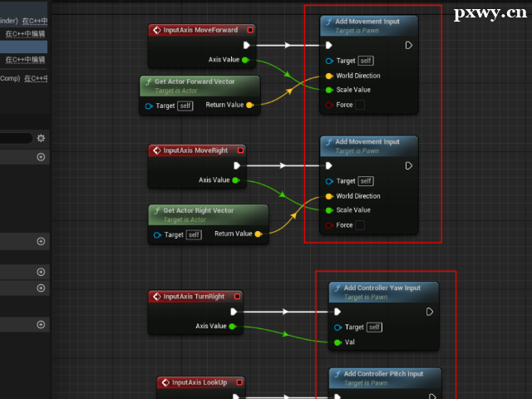Select the Get Actor Forward Vector node title
The height and width of the screenshot is (399, 532).
(x=195, y=81)
